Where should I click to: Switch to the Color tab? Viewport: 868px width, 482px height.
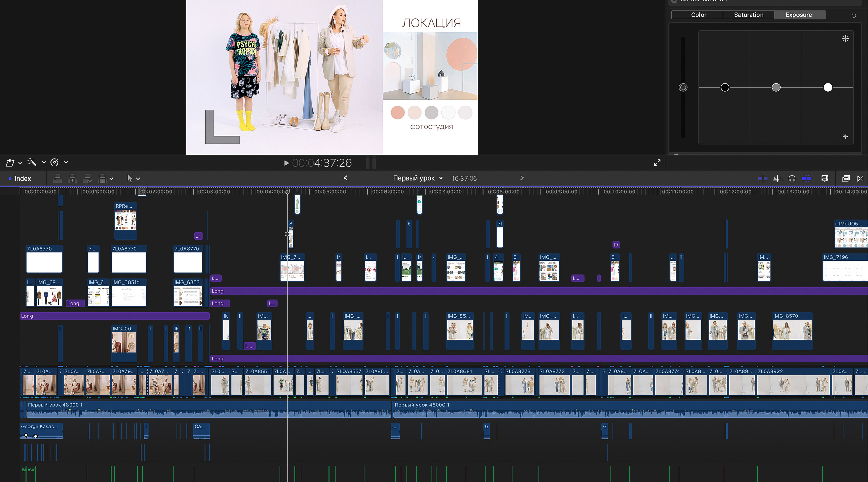pyautogui.click(x=698, y=15)
